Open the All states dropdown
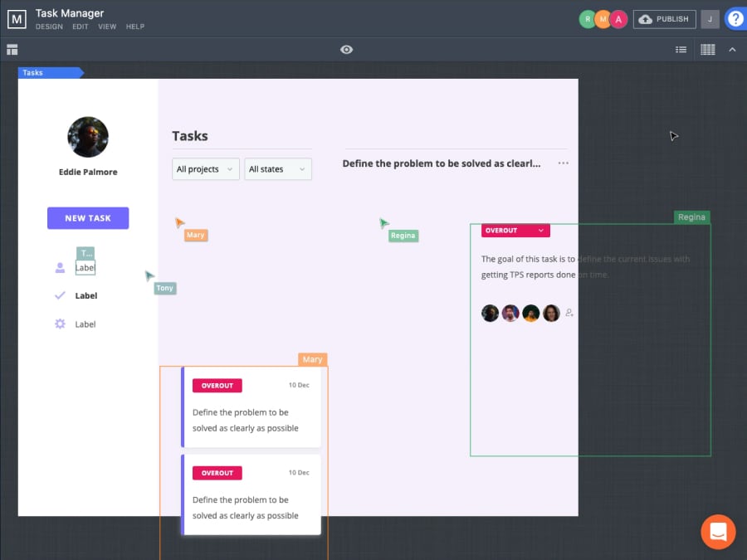747x560 pixels. click(x=277, y=169)
